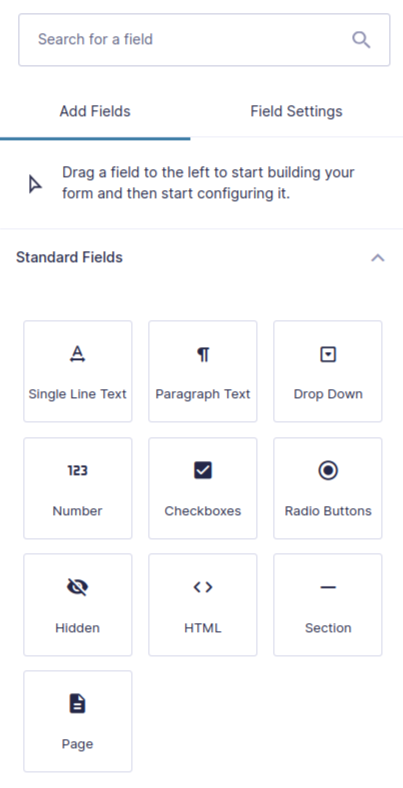403x788 pixels.
Task: Switch to the Field Settings tab
Action: click(296, 111)
